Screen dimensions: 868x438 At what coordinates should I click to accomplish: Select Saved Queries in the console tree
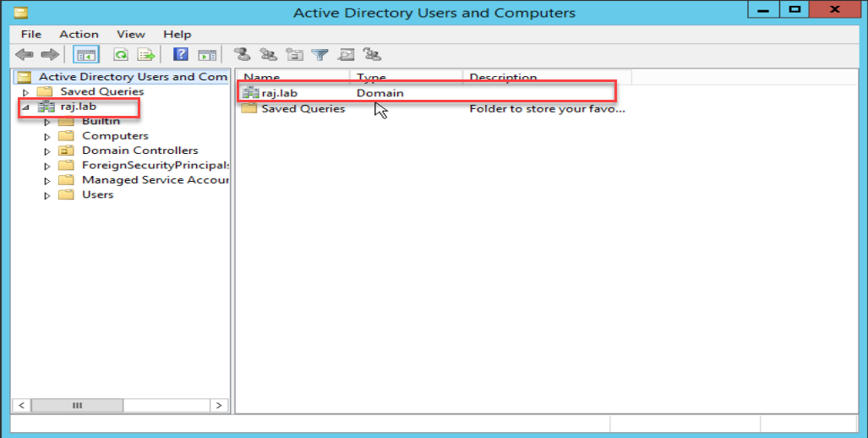102,91
